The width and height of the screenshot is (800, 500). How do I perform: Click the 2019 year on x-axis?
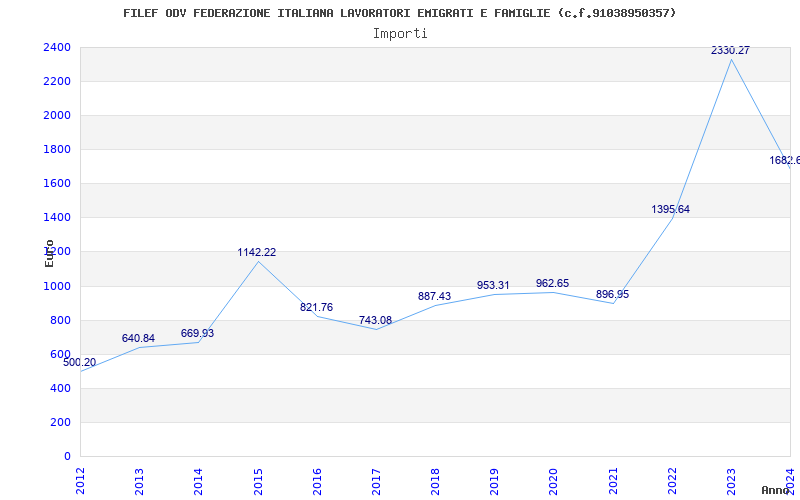pos(495,480)
